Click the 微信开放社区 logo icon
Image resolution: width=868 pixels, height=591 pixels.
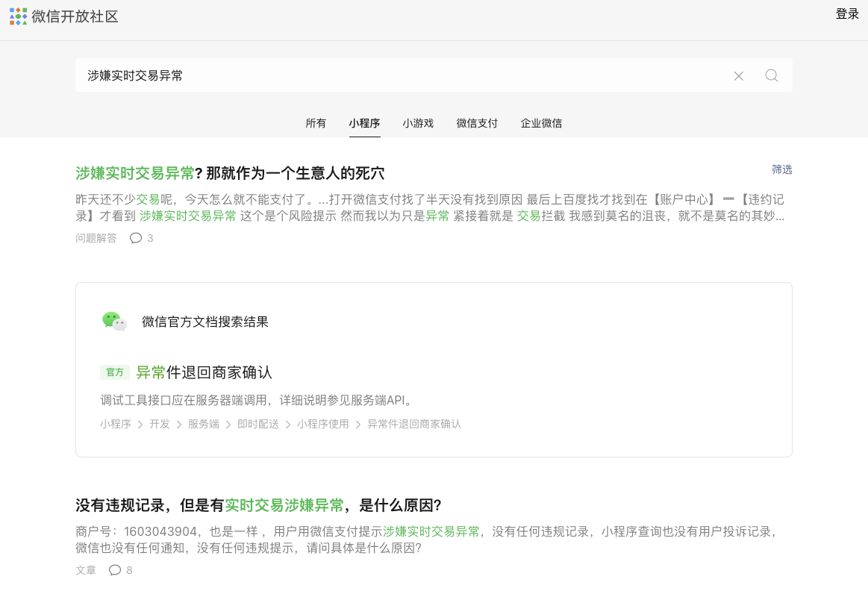pos(18,16)
